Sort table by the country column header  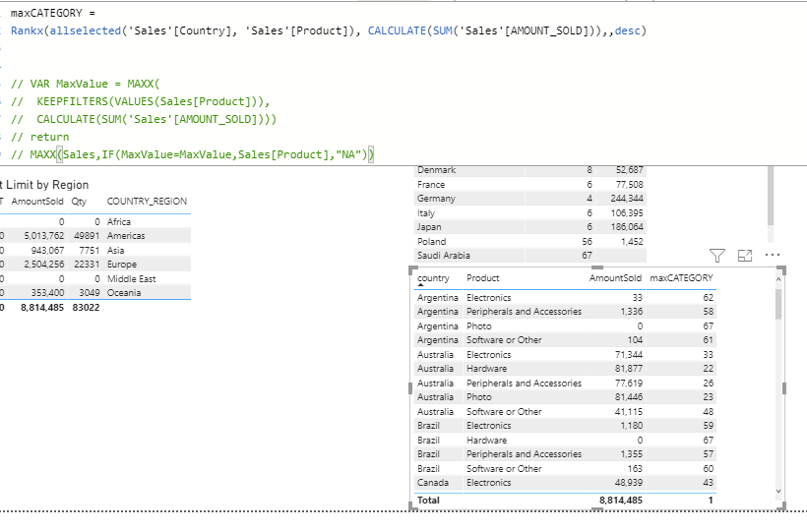pyautogui.click(x=433, y=278)
